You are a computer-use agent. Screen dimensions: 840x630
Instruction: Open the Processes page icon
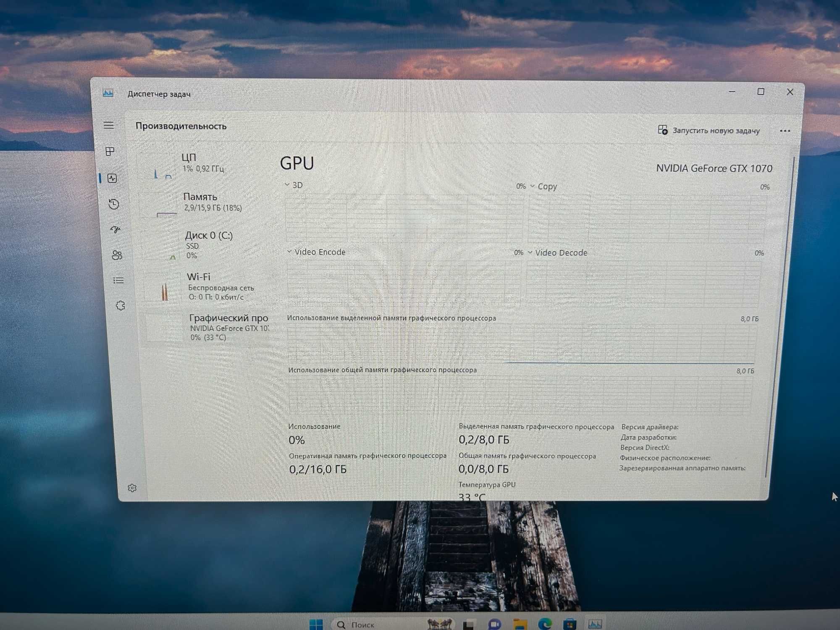[110, 151]
